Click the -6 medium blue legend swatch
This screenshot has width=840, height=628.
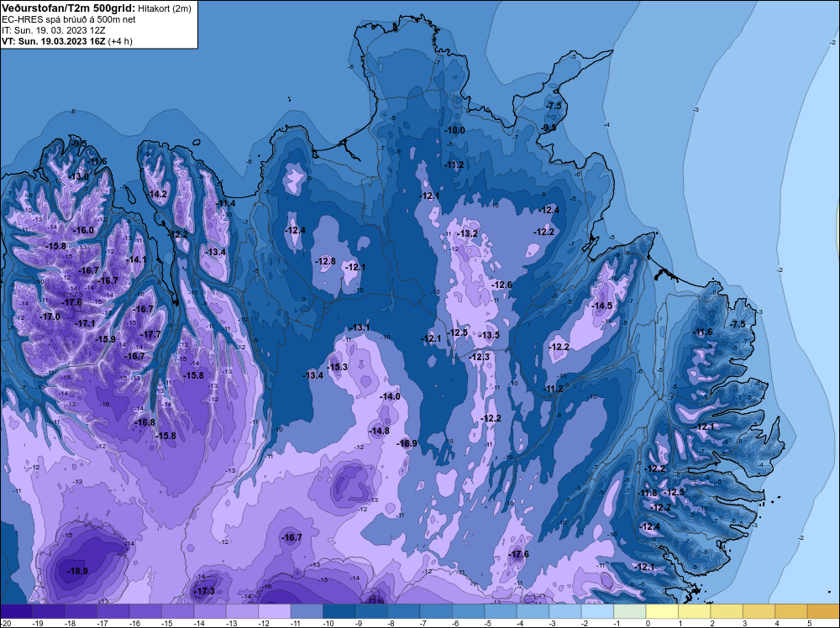(x=468, y=611)
